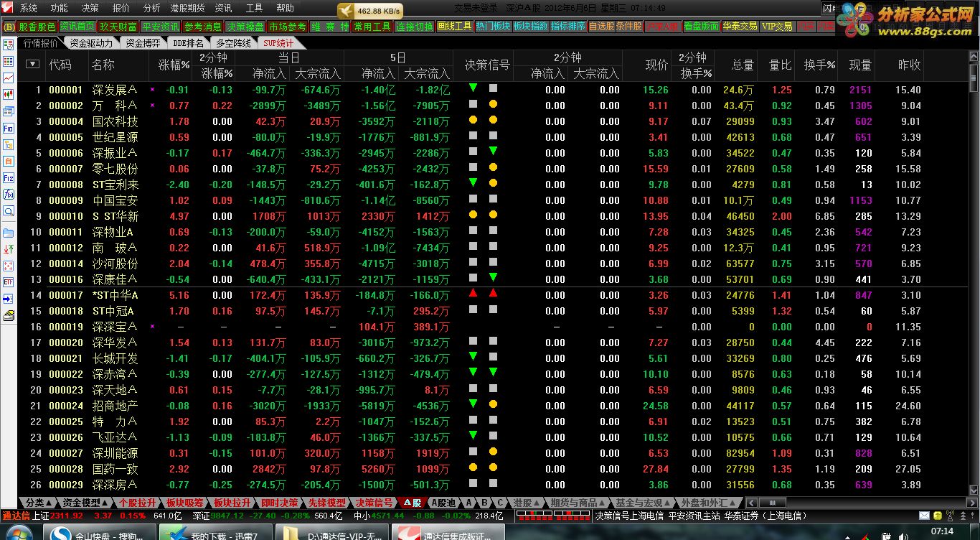Open the D:\通达信-VIP folder taskbar item
Viewport: 980px width, 540px height.
coord(331,532)
